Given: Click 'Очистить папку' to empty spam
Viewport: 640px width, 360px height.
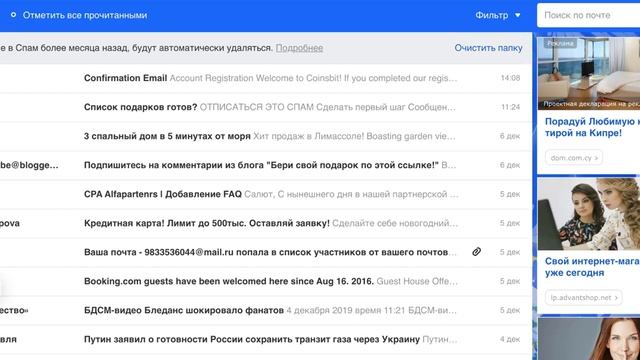Looking at the screenshot, I should (x=488, y=48).
